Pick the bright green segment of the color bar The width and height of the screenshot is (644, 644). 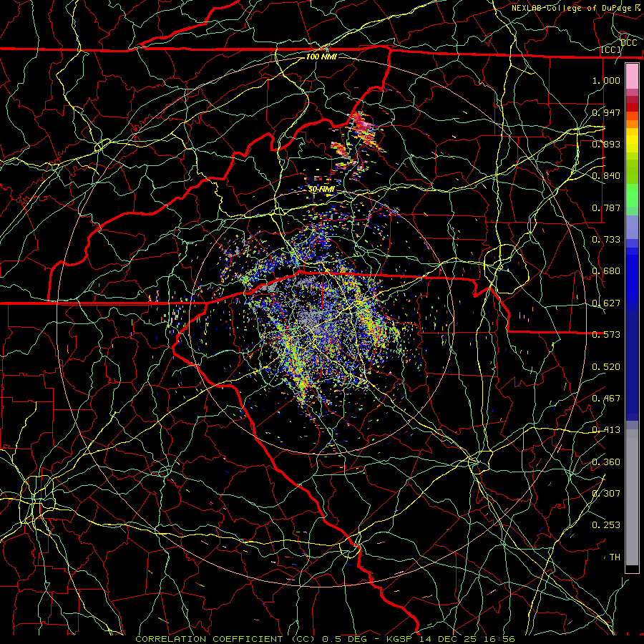(x=632, y=195)
